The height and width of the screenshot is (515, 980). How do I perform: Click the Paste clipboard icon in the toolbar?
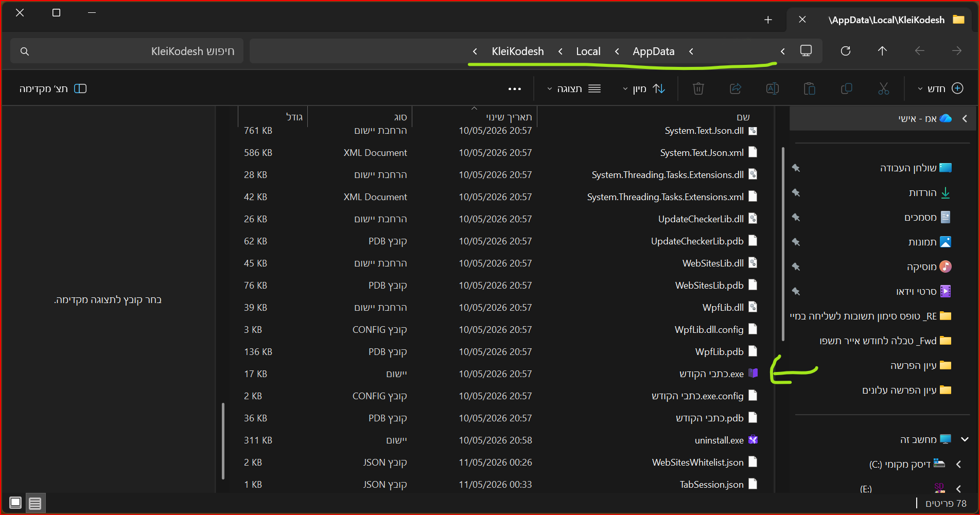click(x=809, y=89)
